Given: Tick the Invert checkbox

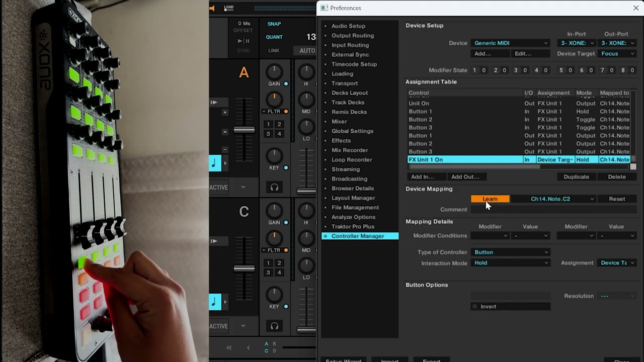Looking at the screenshot, I should tap(474, 307).
